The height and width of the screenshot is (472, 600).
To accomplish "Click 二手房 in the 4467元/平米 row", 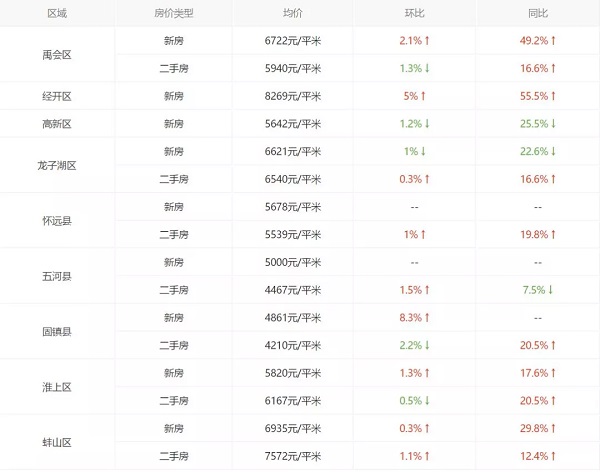I will 174,290.
